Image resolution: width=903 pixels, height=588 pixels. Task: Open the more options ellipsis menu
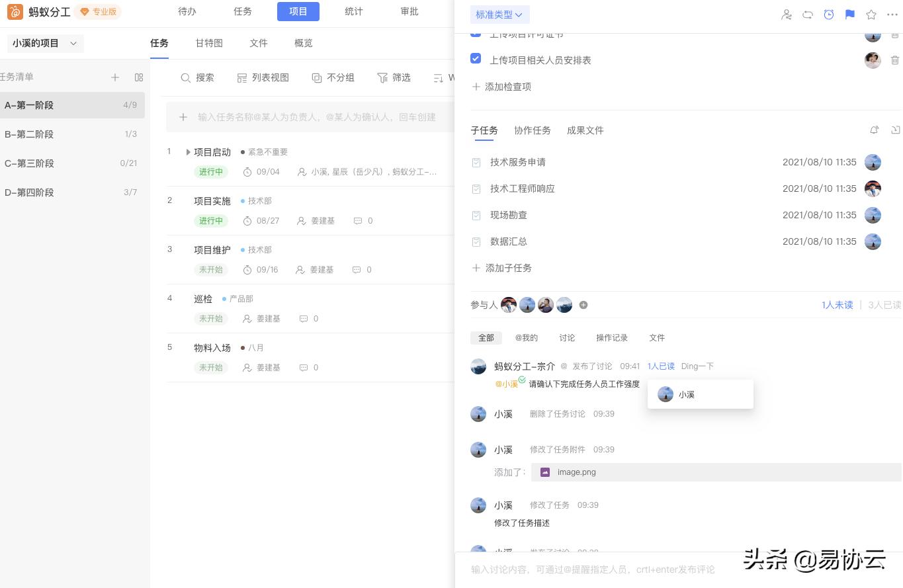click(x=892, y=15)
